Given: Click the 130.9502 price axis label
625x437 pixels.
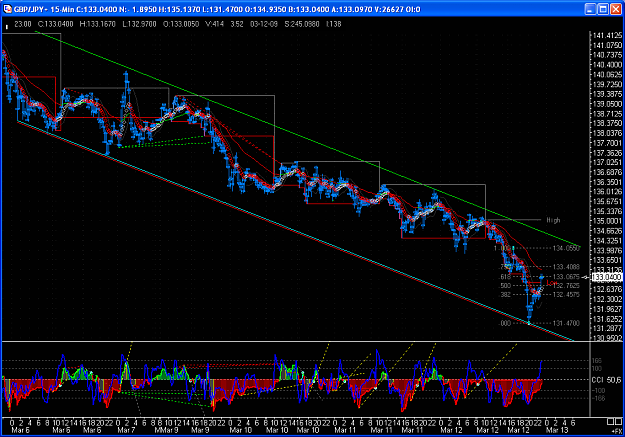Looking at the screenshot, I should (x=607, y=338).
